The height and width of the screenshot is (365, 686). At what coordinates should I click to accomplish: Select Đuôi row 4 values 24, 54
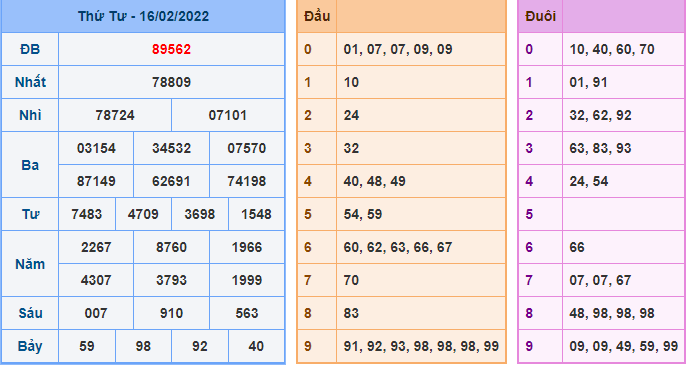588,181
